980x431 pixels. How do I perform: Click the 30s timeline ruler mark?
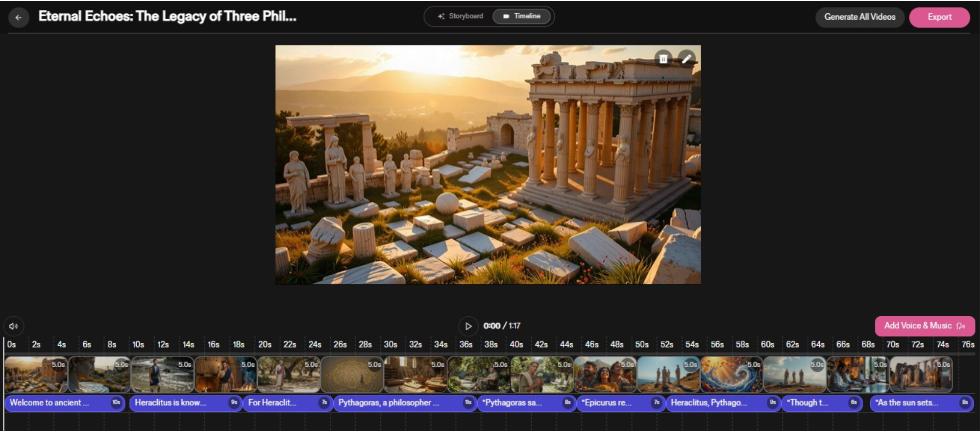click(x=390, y=345)
